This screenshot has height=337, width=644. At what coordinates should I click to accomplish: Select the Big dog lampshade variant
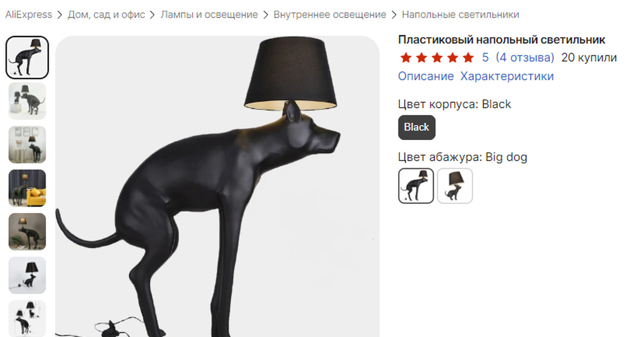point(416,186)
